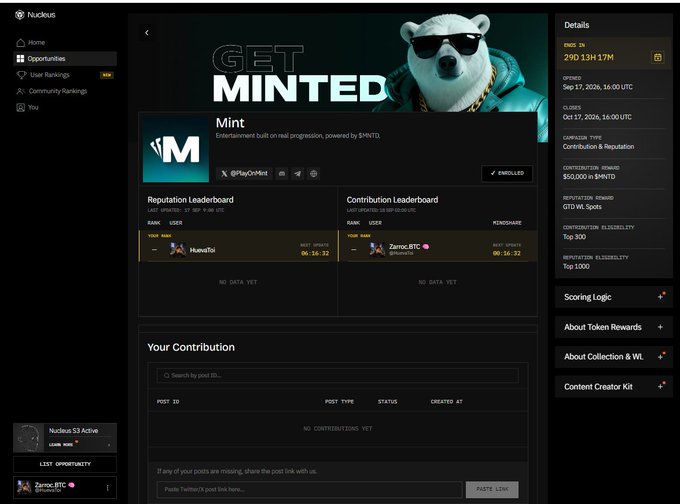Click the HuevaToi username in Reputation Leaderboard
Image resolution: width=680 pixels, height=504 pixels.
[x=203, y=250]
